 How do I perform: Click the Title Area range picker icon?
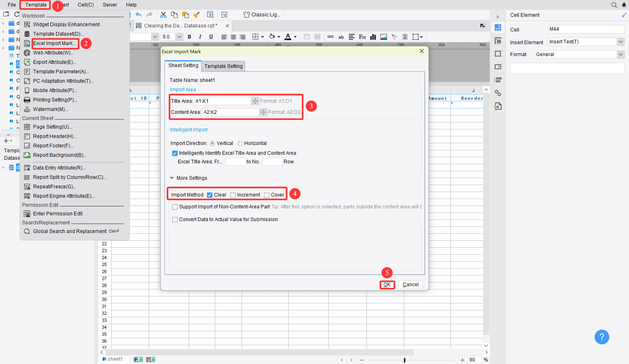tap(255, 101)
